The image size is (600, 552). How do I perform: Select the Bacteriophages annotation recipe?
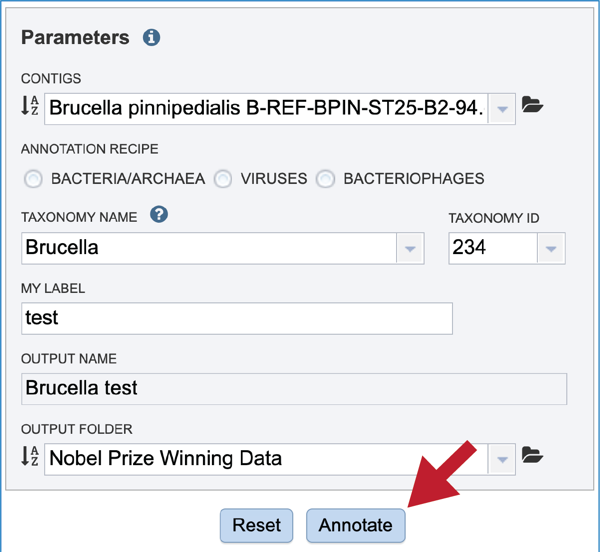pos(326,179)
